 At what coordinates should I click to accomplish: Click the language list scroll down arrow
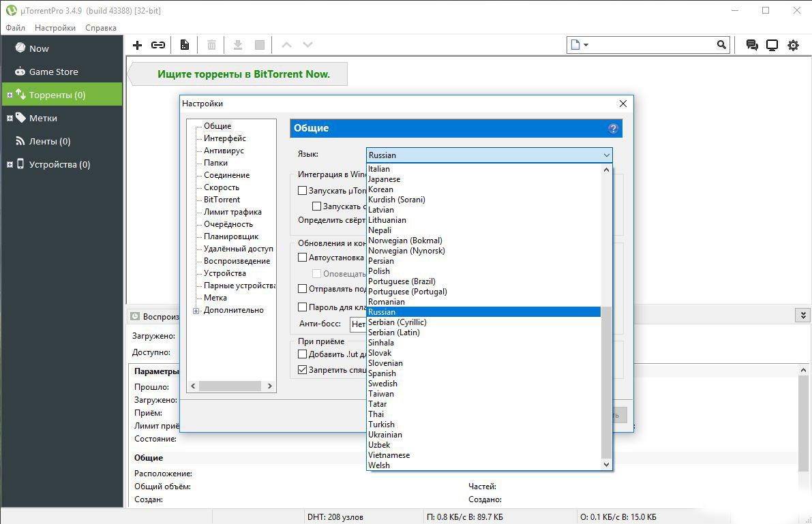[606, 465]
